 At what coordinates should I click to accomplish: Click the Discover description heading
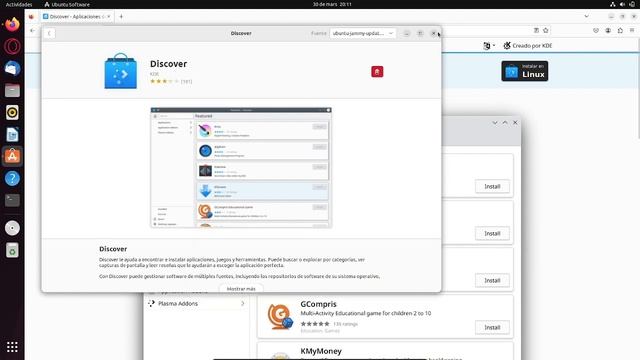point(113,249)
